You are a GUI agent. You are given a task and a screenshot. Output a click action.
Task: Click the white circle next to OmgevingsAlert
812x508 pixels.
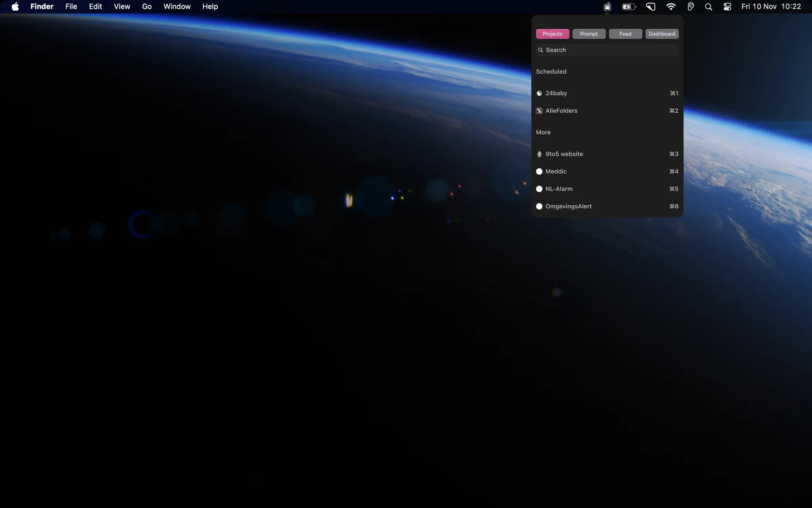539,206
